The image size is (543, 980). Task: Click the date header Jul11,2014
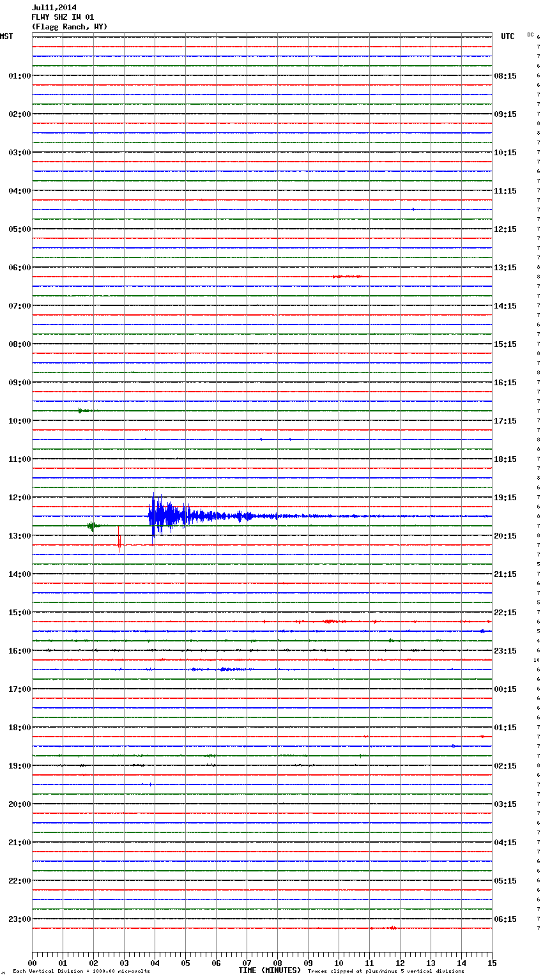pyautogui.click(x=54, y=8)
